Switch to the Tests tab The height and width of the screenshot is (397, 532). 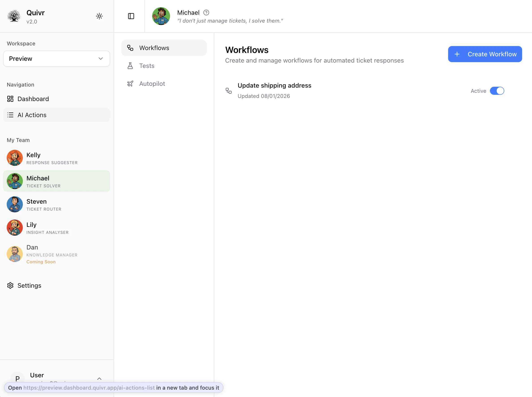147,65
